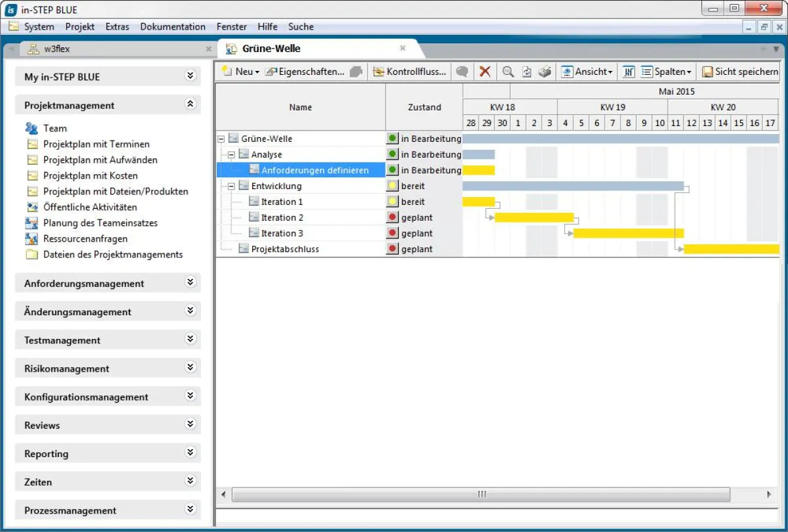The width and height of the screenshot is (788, 532).
Task: Click the yellow Gantt bar for Projektabschluss
Action: pos(729,249)
